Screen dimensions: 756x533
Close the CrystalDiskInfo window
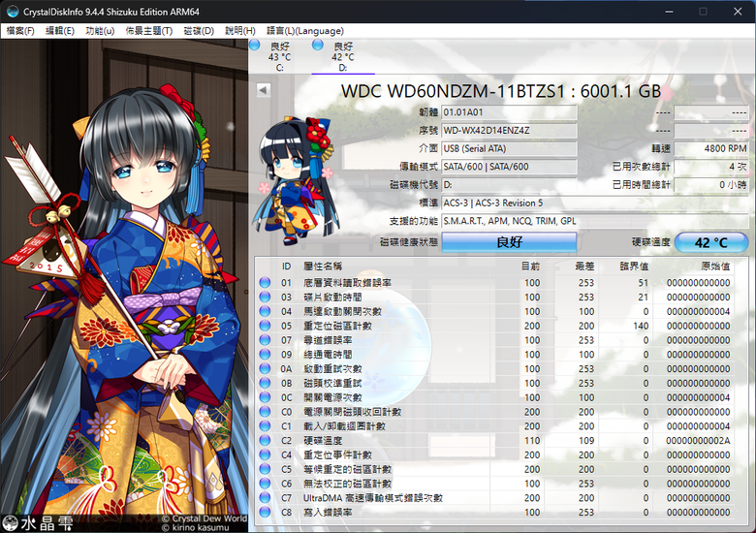pos(738,12)
